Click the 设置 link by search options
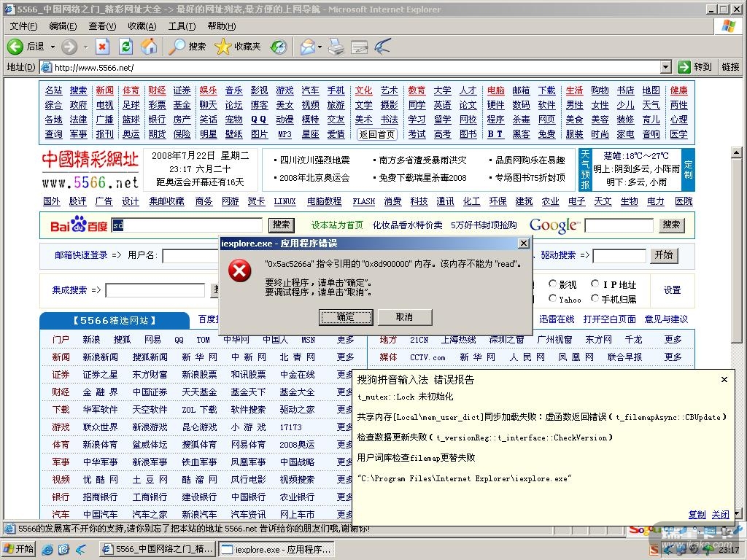 672,290
